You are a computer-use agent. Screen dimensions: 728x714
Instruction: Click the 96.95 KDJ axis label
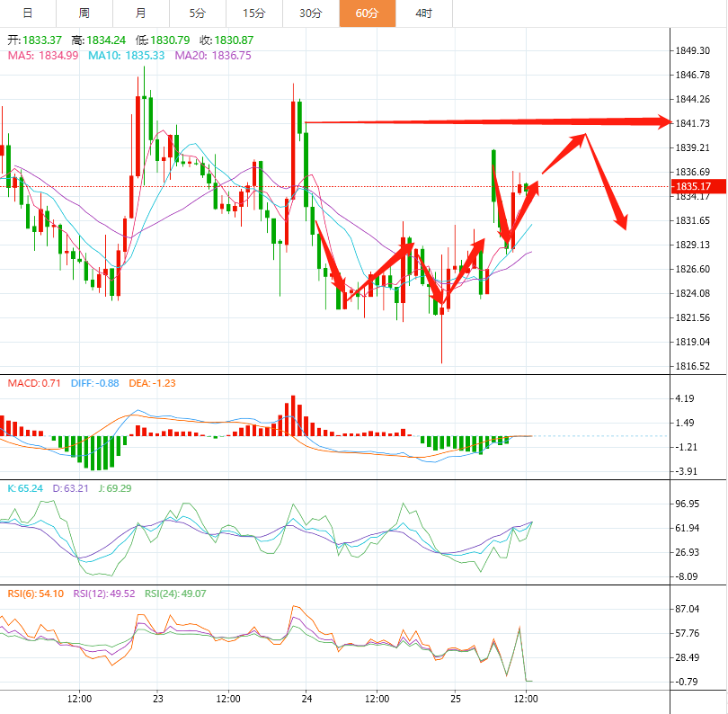tap(688, 504)
